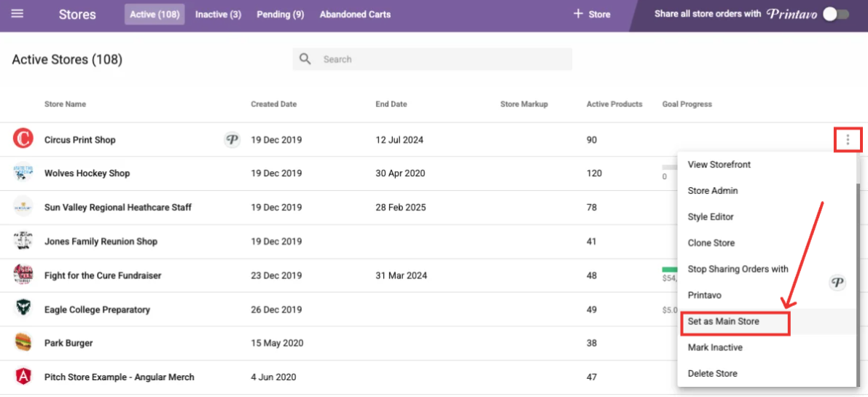Click the 12 Jul 2024 end date
868x397 pixels.
coord(399,140)
